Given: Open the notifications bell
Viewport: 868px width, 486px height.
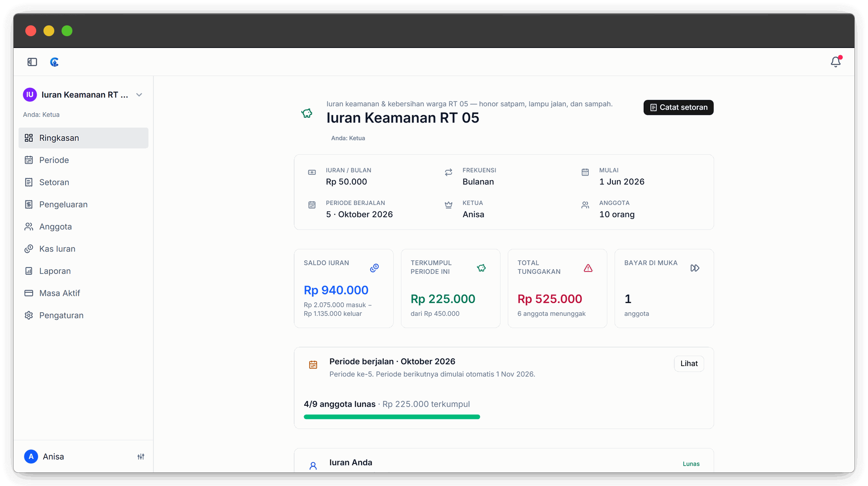Looking at the screenshot, I should (835, 62).
